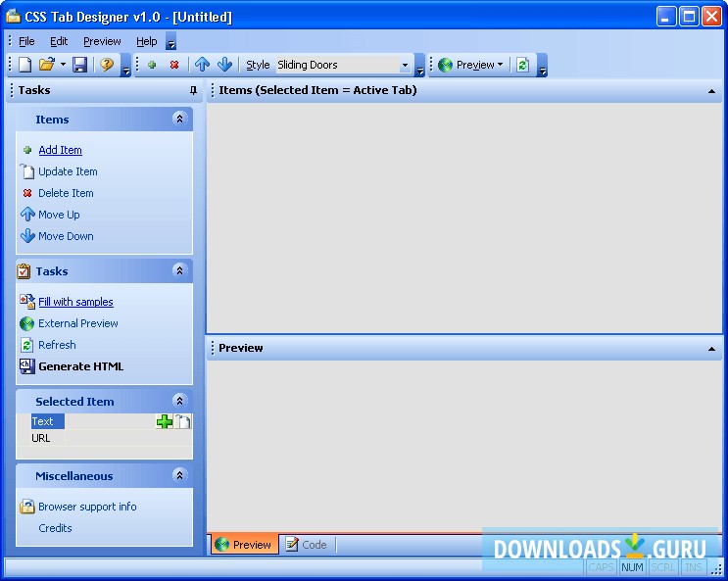The height and width of the screenshot is (581, 728).
Task: Click the Move Down arrow in toolbar
Action: [x=224, y=65]
